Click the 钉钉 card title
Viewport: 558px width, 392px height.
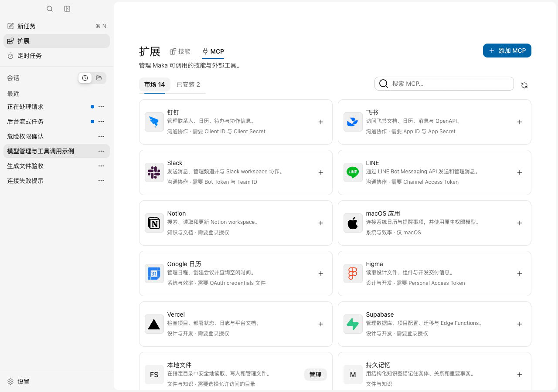pyautogui.click(x=174, y=112)
